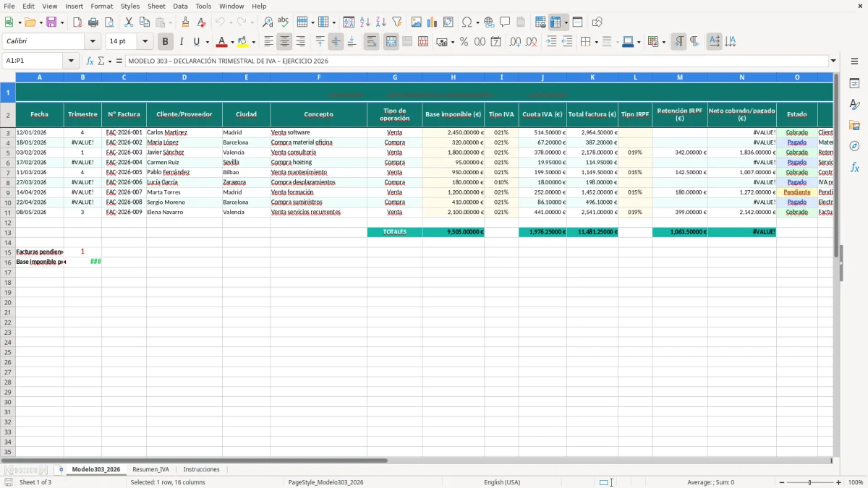868x488 pixels.
Task: Open the Font Size dropdown arrow
Action: tap(145, 42)
